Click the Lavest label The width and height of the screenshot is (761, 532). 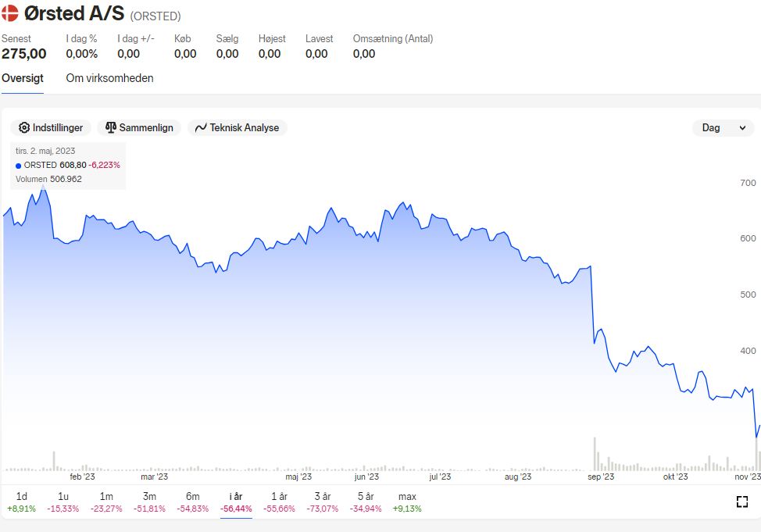coord(319,39)
